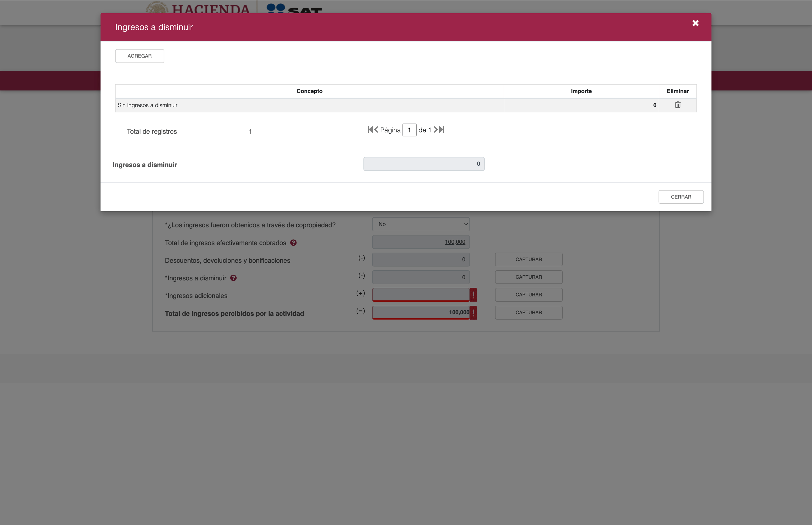Open the copropiedad dropdown showing No
This screenshot has height=525, width=812.
click(421, 224)
